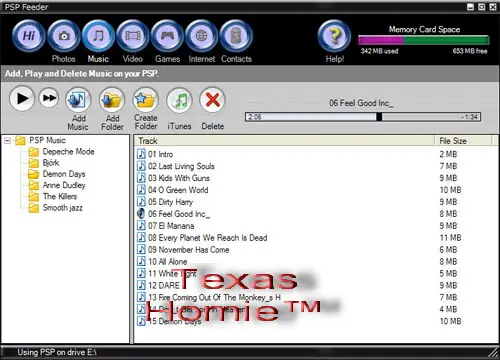Image resolution: width=500 pixels, height=360 pixels.
Task: Select the Games gamepad icon
Action: (x=167, y=36)
